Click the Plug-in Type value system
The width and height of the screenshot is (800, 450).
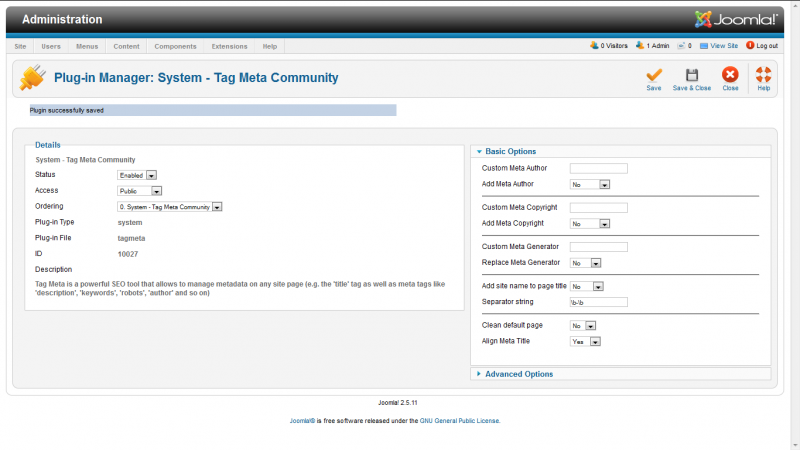coord(130,222)
